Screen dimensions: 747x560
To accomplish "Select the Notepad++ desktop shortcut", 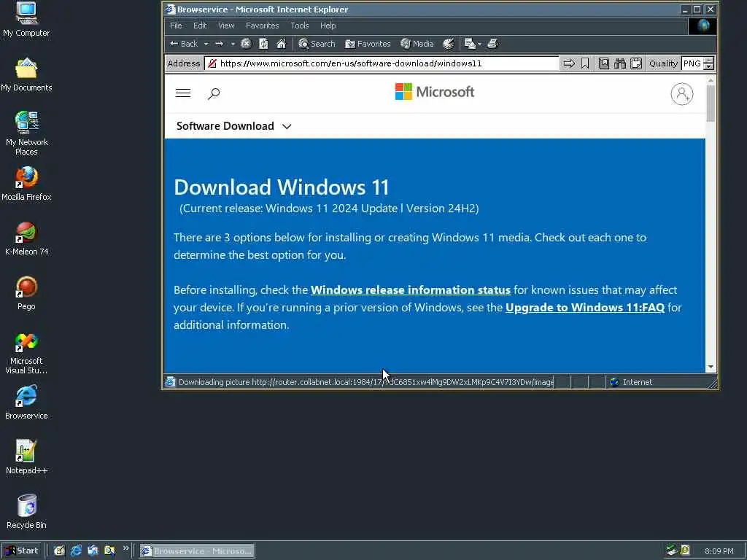I will point(26,457).
